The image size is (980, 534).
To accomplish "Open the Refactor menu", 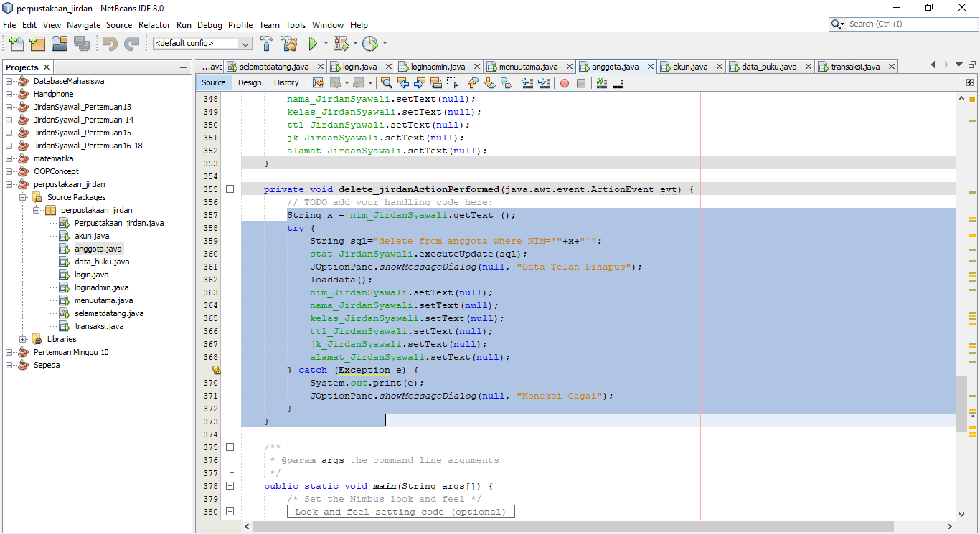I will tap(154, 25).
